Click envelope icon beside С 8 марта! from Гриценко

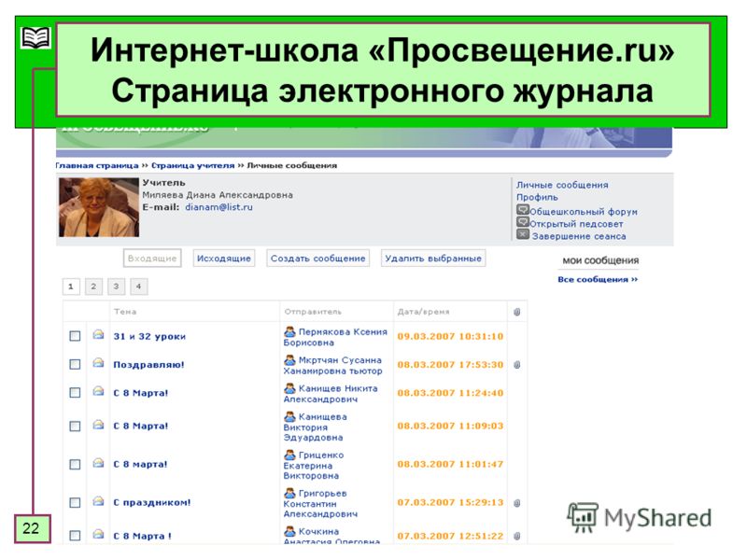(98, 463)
